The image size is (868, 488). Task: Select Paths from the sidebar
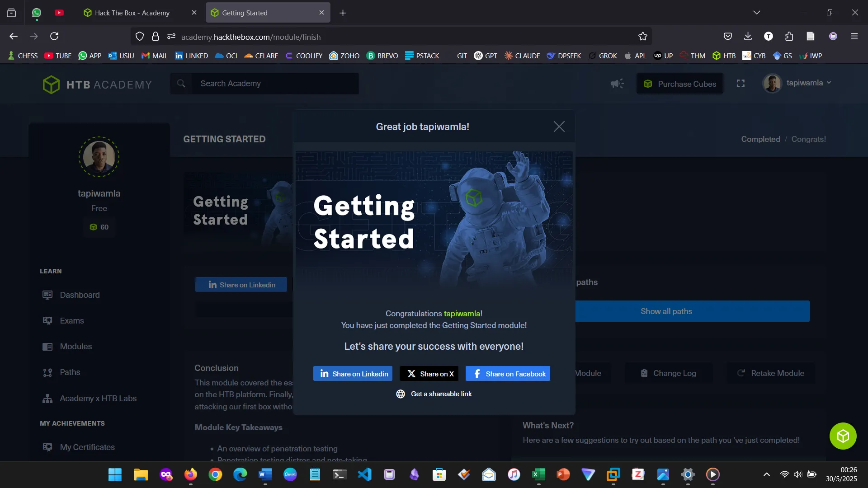[x=70, y=372]
